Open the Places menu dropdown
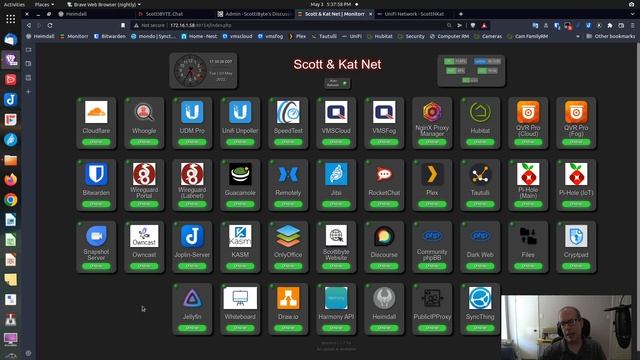Image resolution: width=640 pixels, height=360 pixels. click(44, 4)
